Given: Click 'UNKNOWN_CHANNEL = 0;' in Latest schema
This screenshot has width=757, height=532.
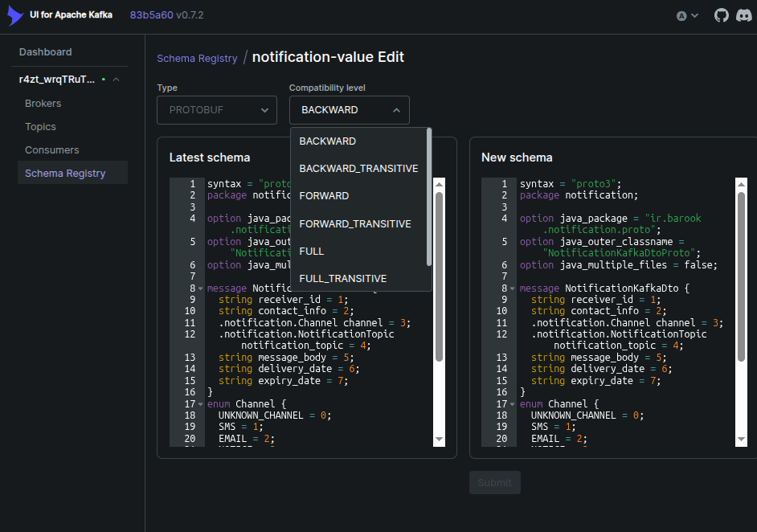Looking at the screenshot, I should coord(275,415).
